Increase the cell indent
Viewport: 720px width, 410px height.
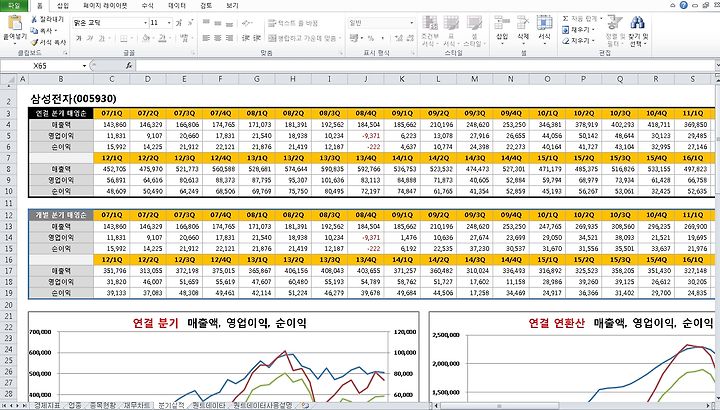pyautogui.click(x=257, y=38)
